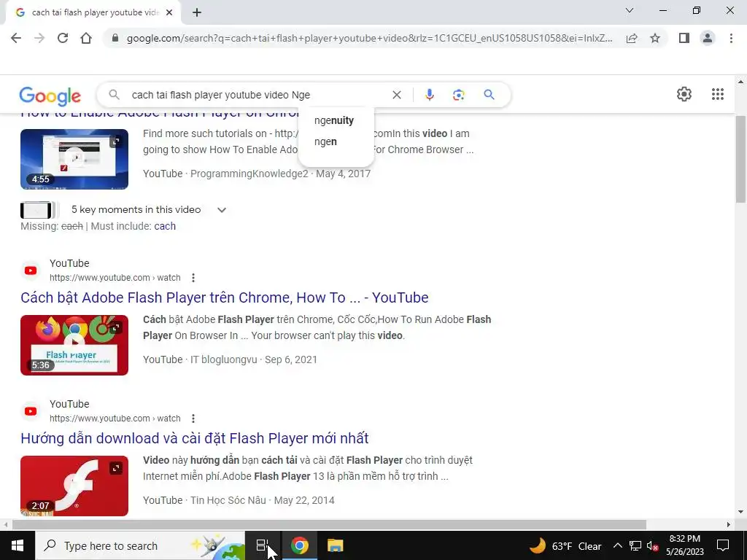The height and width of the screenshot is (560, 747).
Task: Choose the 'ngenuity' suggestion
Action: coord(336,120)
